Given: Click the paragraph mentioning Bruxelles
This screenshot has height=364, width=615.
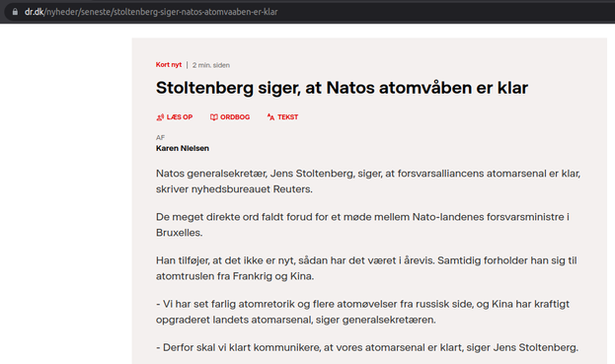Looking at the screenshot, I should click(362, 225).
